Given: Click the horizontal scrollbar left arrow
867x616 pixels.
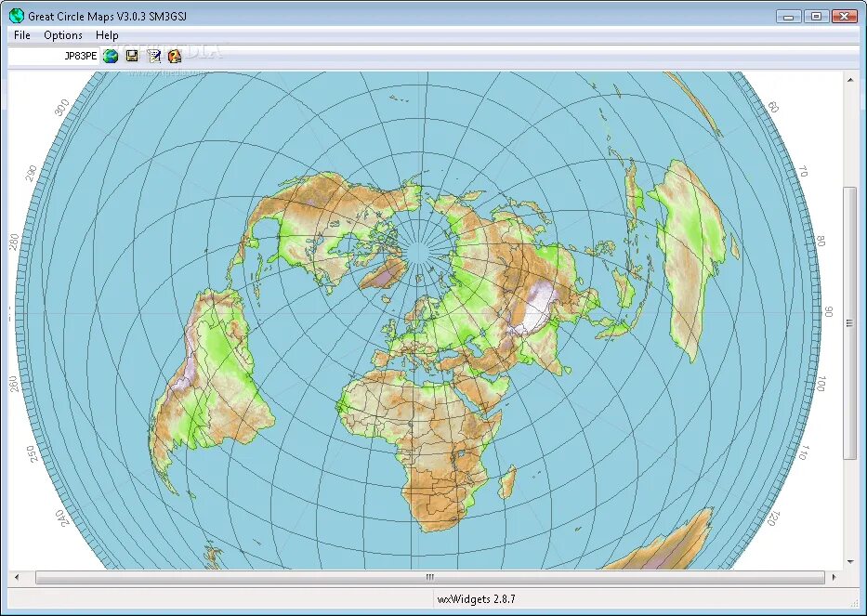Looking at the screenshot, I should pyautogui.click(x=16, y=577).
